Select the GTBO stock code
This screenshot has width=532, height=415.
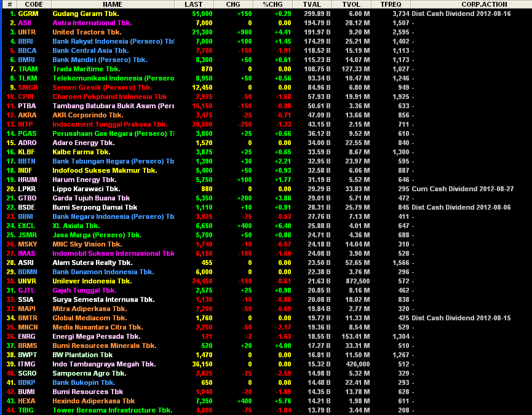(27, 198)
